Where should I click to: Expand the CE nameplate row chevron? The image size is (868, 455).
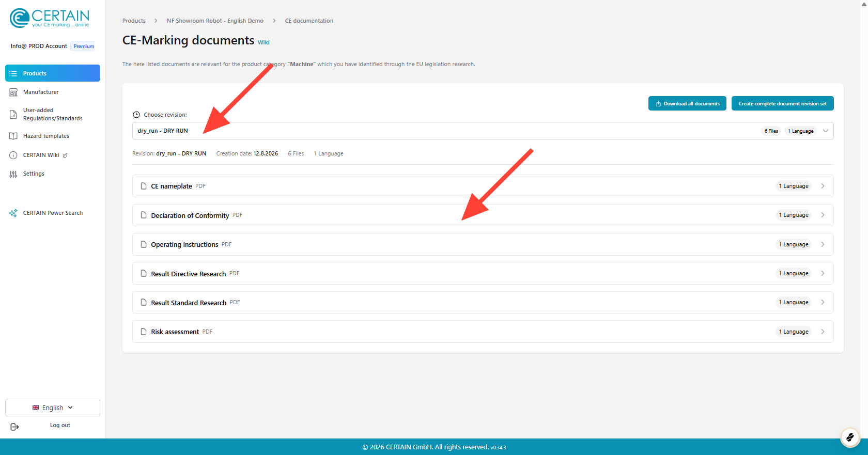[823, 186]
